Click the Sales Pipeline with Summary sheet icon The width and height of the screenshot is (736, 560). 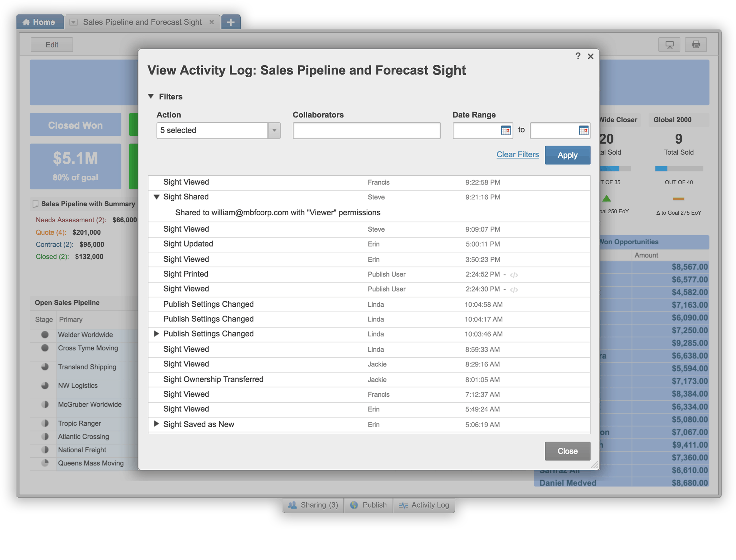[35, 204]
